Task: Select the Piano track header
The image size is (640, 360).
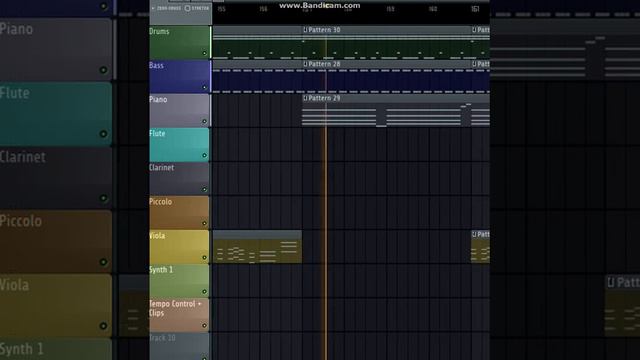Action: (x=179, y=111)
